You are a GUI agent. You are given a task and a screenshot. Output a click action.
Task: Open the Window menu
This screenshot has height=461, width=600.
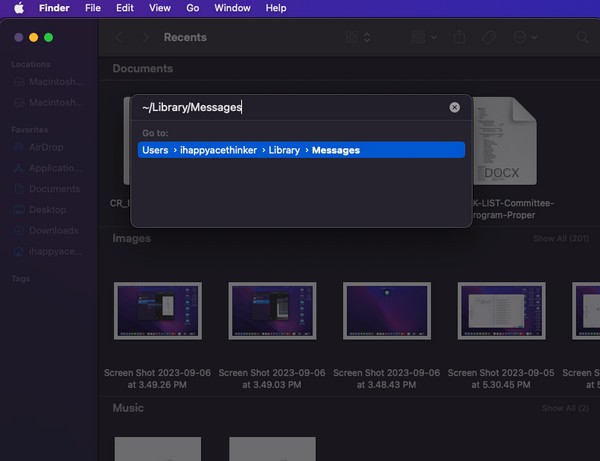pos(232,8)
